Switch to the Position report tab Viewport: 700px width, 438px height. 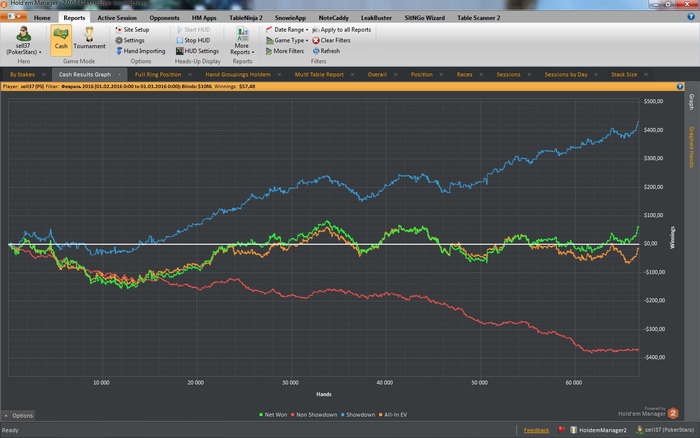click(422, 75)
